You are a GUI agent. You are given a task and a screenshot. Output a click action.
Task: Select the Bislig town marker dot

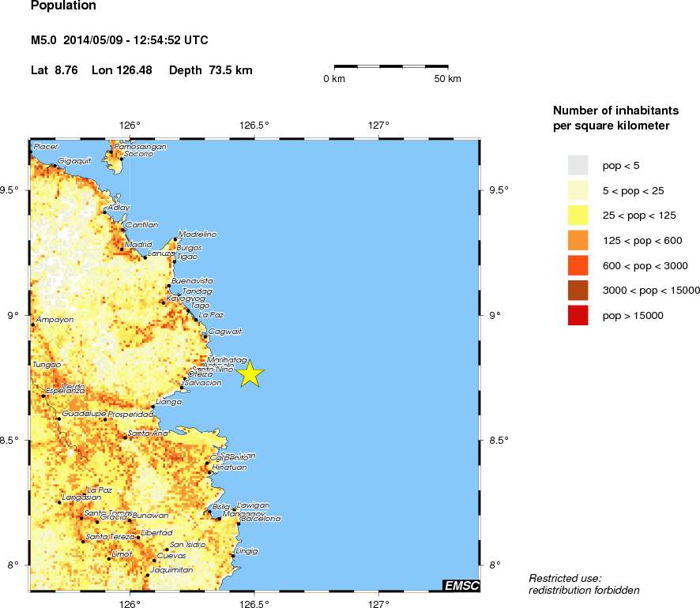[209, 512]
